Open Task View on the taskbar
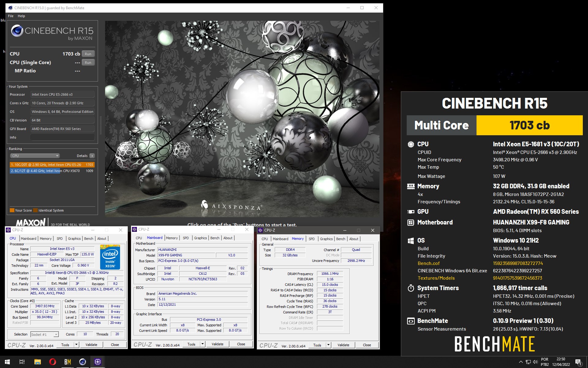This screenshot has height=368, width=588. click(22, 362)
